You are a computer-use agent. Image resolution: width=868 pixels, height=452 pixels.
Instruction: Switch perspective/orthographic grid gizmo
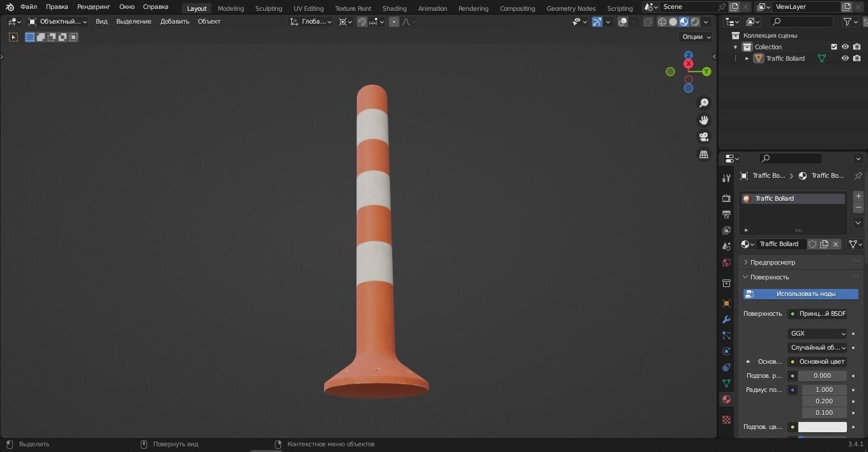tap(704, 154)
